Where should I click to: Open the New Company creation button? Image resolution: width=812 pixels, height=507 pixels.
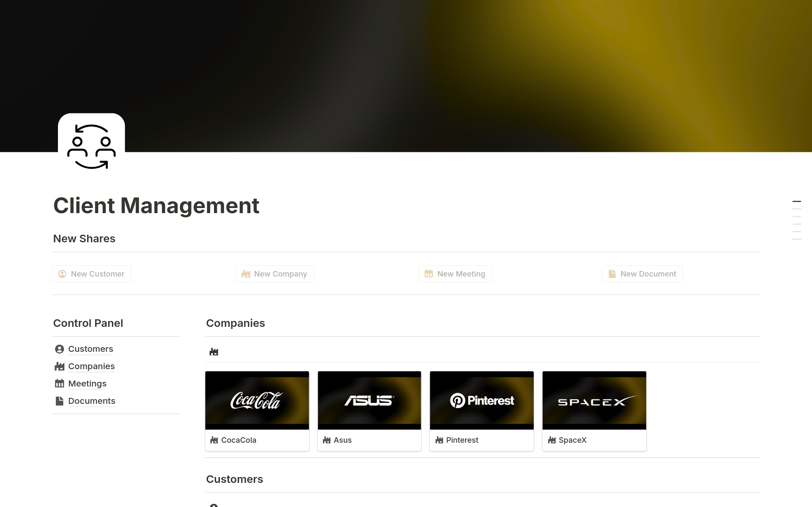click(x=274, y=274)
